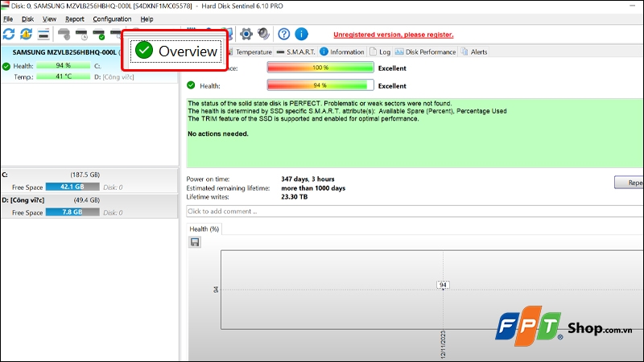
Task: Open the Configuration menu
Action: (112, 19)
